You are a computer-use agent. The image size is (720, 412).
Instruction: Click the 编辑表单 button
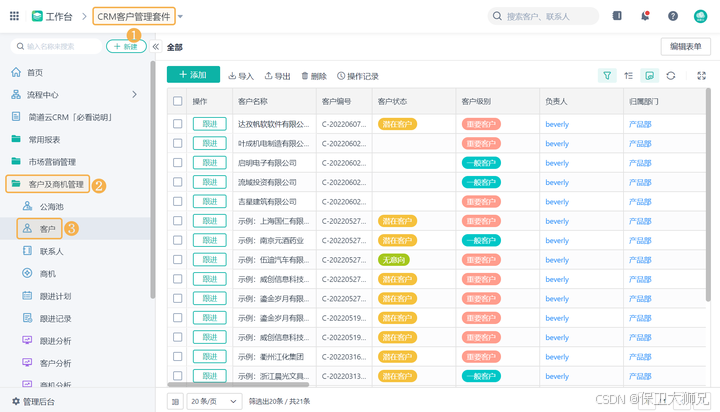pos(686,46)
